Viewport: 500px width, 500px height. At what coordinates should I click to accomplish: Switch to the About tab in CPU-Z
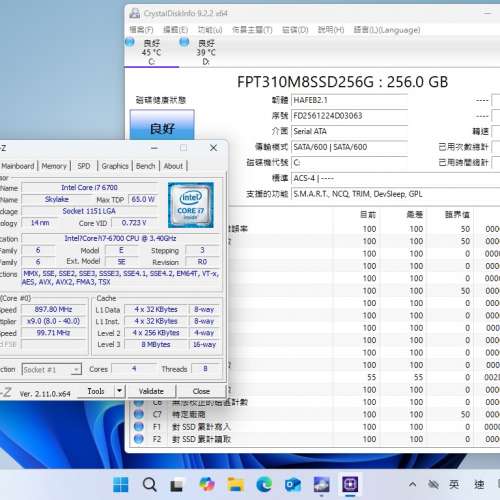[173, 166]
